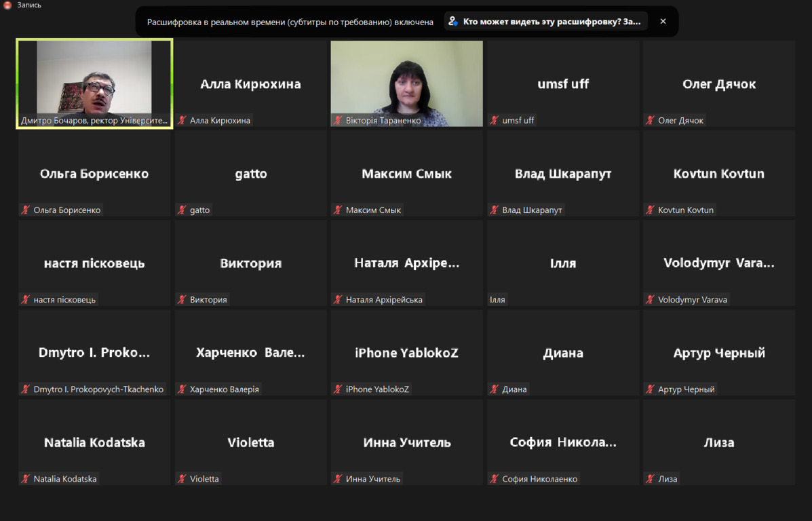Click muted mic icon for Диана
The height and width of the screenshot is (521, 812).
click(x=494, y=389)
